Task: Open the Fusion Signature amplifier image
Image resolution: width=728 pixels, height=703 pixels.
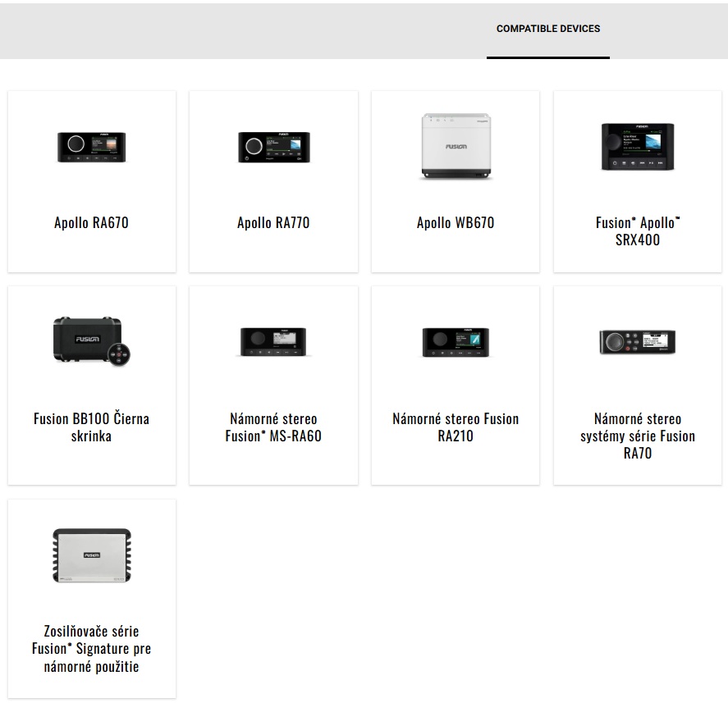Action: pyautogui.click(x=92, y=555)
